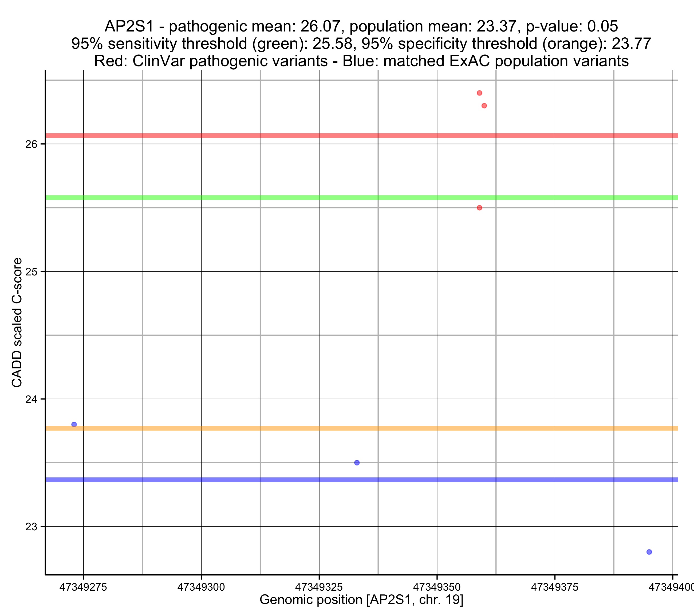Click the y-axis tick label 26
Screen dimensions: 694x616
point(31,144)
